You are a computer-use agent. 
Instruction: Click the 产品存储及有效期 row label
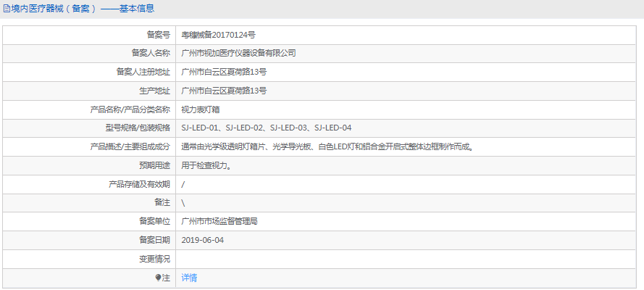click(x=139, y=184)
